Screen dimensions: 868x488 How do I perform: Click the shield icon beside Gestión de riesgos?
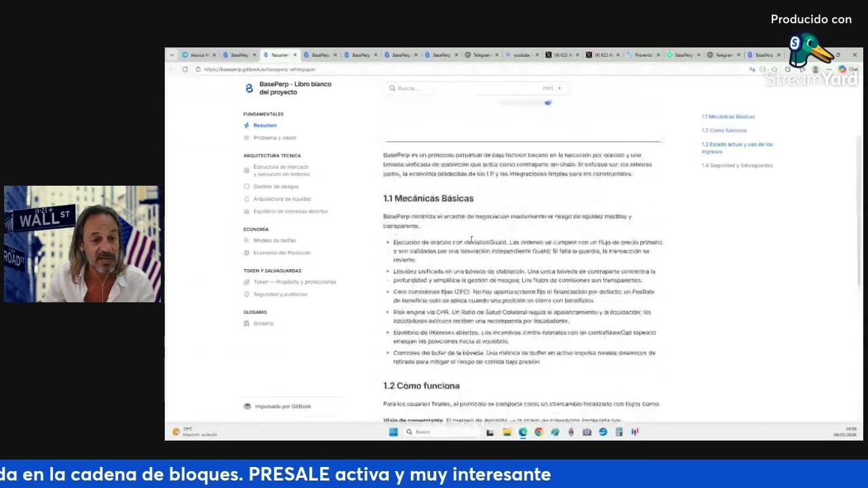click(247, 186)
